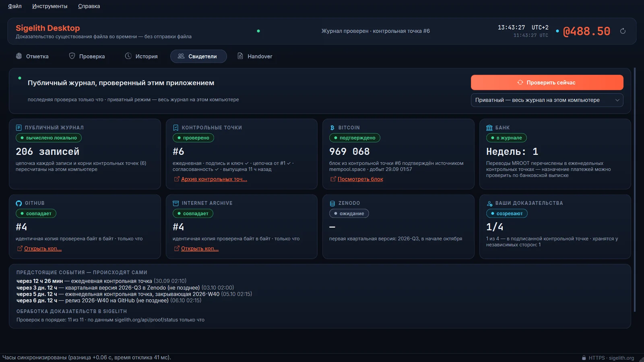Click the lock icon next to HTTPS

pos(584,358)
